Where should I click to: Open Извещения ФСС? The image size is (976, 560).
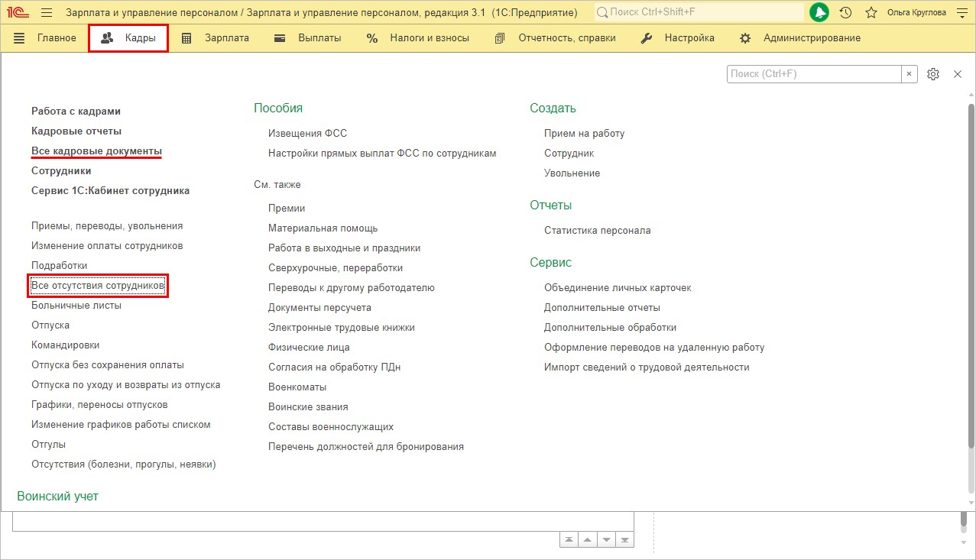pos(308,134)
